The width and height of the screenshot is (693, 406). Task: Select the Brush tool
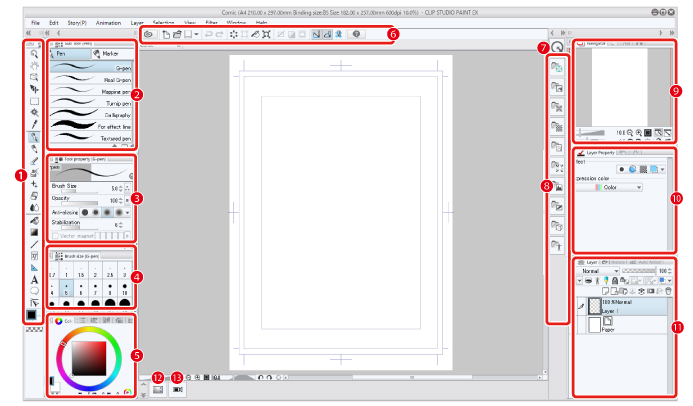pos(34,161)
